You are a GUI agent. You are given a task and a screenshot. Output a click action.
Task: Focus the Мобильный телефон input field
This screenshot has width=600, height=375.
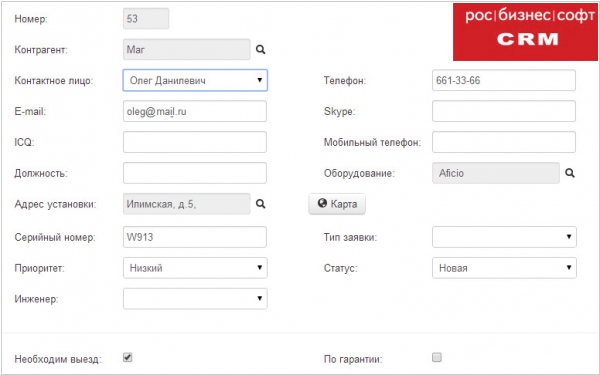504,142
